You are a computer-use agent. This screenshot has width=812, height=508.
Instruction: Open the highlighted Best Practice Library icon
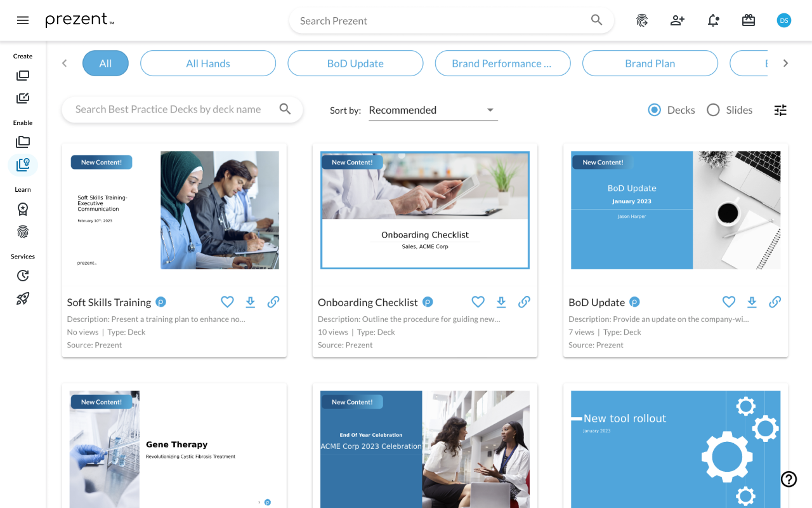23,165
